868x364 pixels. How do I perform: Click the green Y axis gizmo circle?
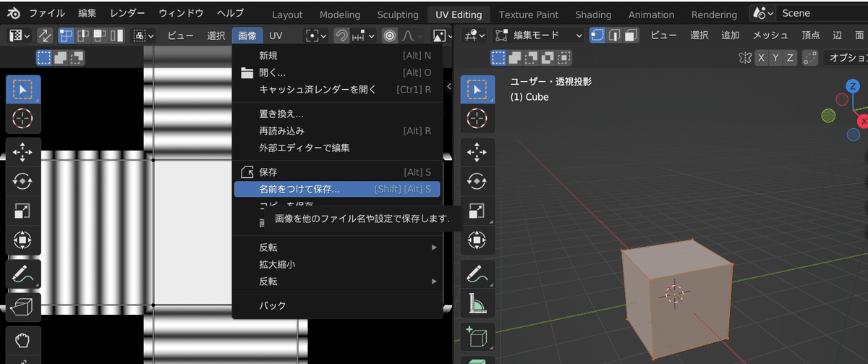point(829,116)
